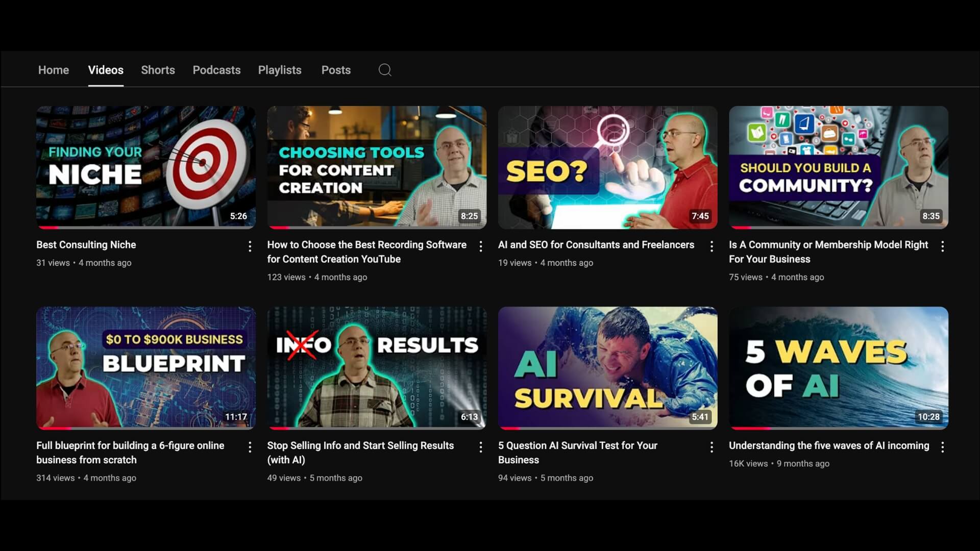Image resolution: width=980 pixels, height=551 pixels.
Task: Open AI and SEO for Consultants title link
Action: [x=596, y=245]
